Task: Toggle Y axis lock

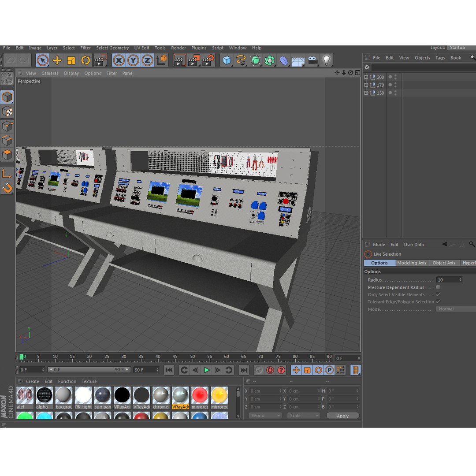Action: pos(133,60)
